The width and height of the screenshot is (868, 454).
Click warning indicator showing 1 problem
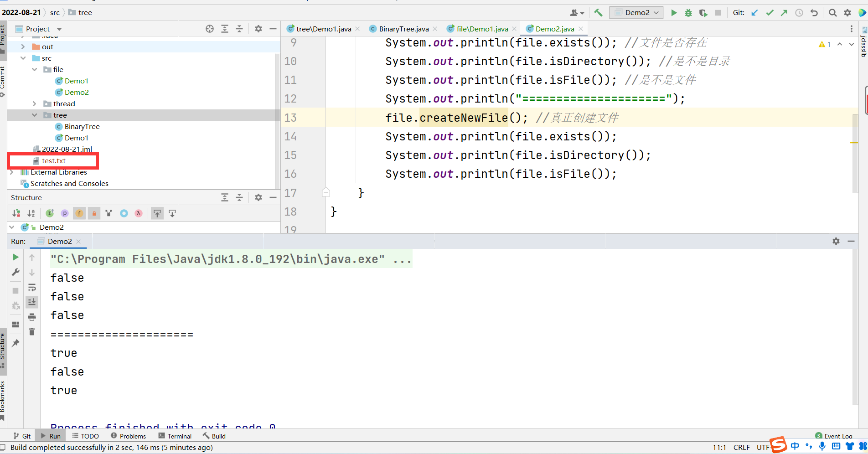825,44
